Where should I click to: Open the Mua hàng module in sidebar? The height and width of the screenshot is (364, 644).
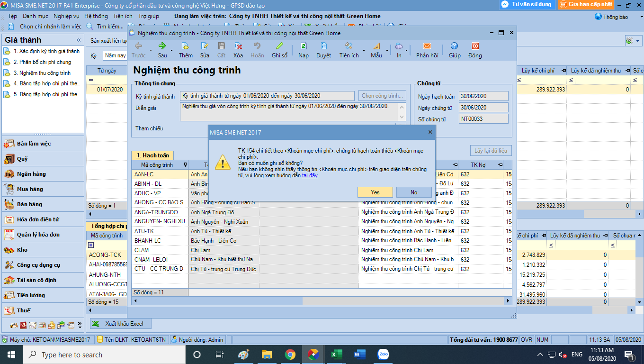click(x=43, y=189)
